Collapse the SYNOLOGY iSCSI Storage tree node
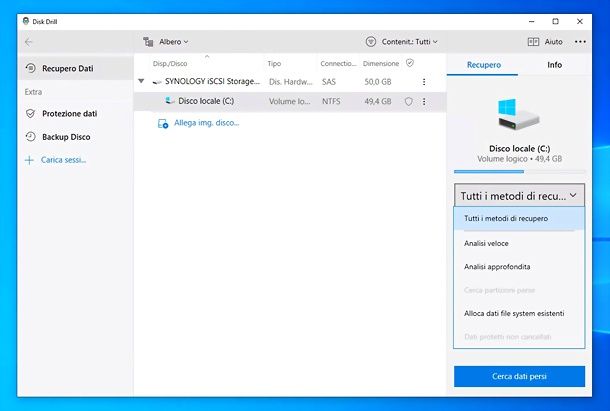The image size is (610, 411). pyautogui.click(x=141, y=81)
